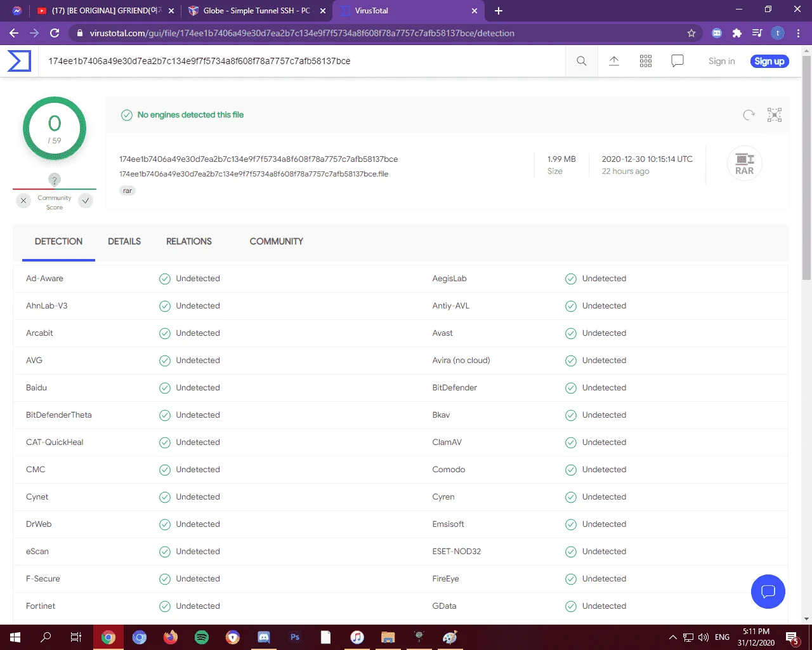Reload the current page

55,33
